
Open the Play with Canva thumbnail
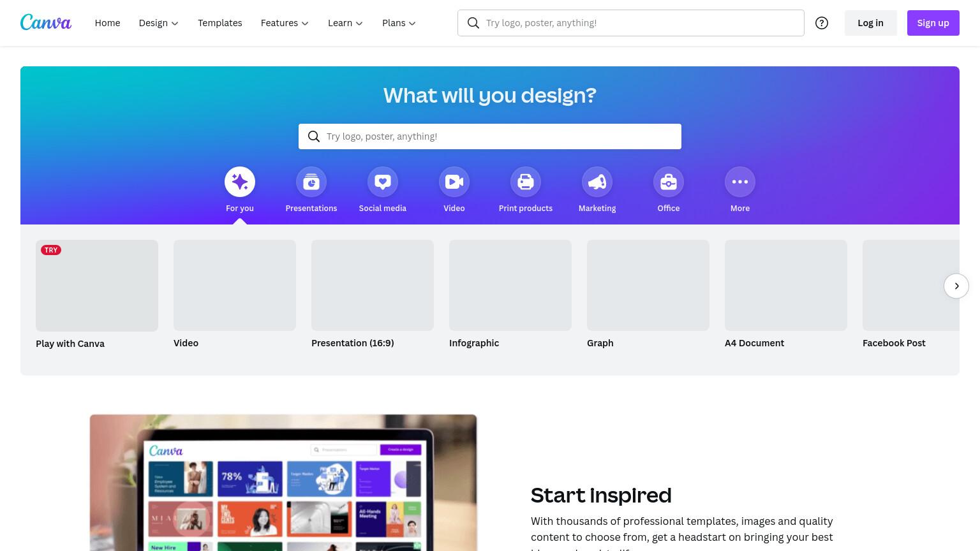[x=97, y=286]
